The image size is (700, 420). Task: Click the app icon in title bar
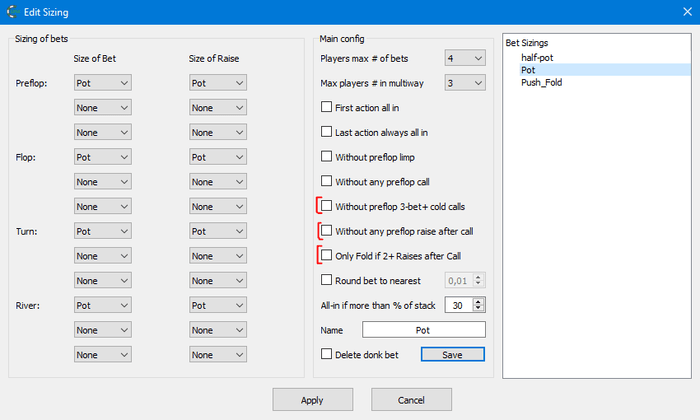(12, 12)
